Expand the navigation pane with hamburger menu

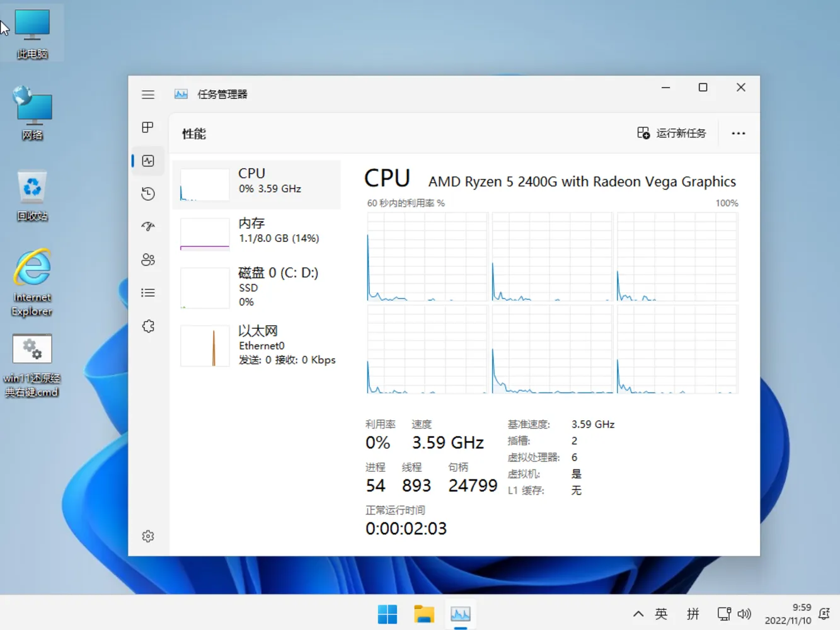[147, 94]
